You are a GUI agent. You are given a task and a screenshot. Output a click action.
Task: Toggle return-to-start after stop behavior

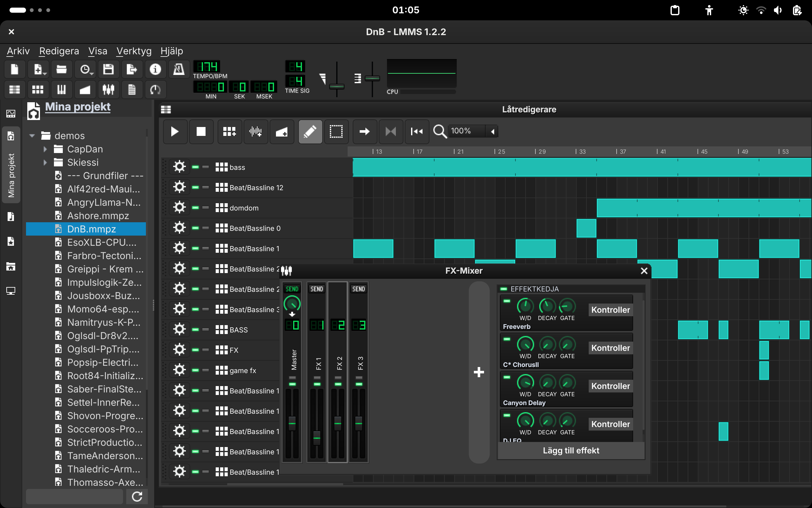click(417, 131)
